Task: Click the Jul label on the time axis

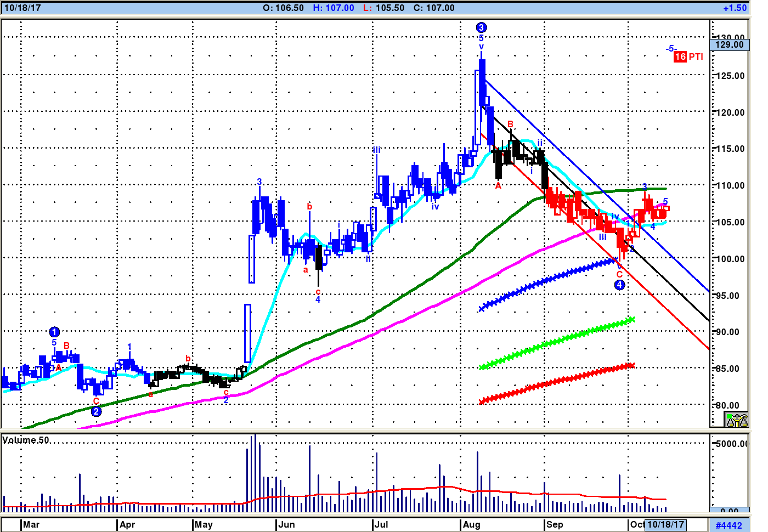Action: [x=381, y=524]
